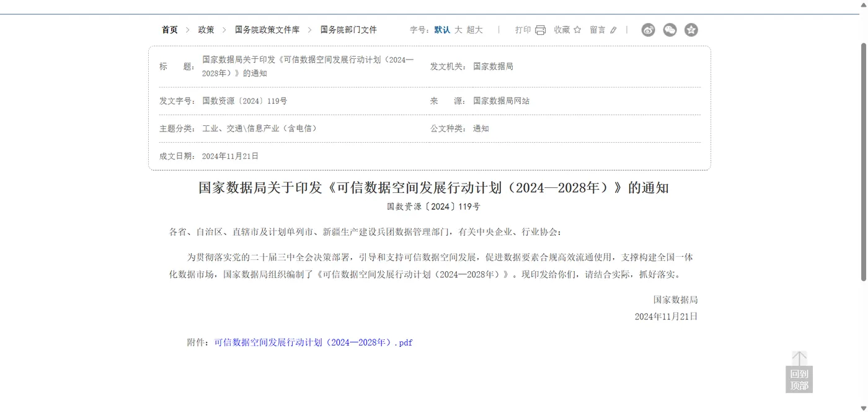
Task: Click the 公文种类 value 通知
Action: click(481, 128)
